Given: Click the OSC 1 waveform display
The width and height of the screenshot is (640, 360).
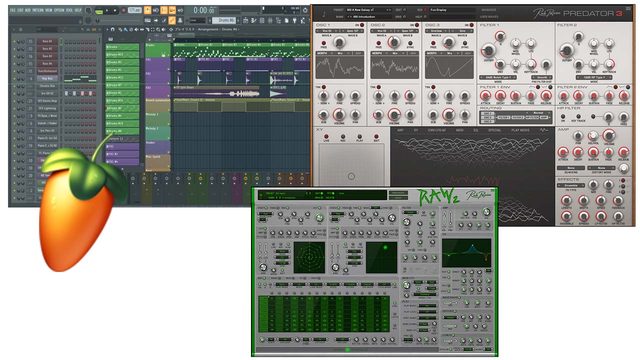Looking at the screenshot, I should 340,68.
